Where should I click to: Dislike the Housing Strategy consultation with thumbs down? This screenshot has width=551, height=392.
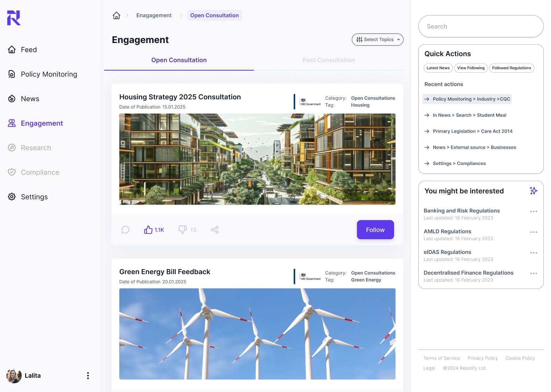(183, 230)
